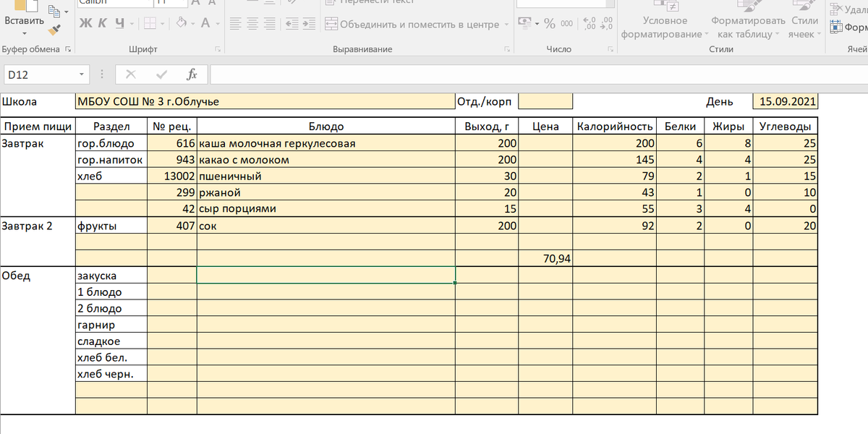The width and height of the screenshot is (868, 434).
Task: Select the хлеб черн. cell
Action: point(111,374)
